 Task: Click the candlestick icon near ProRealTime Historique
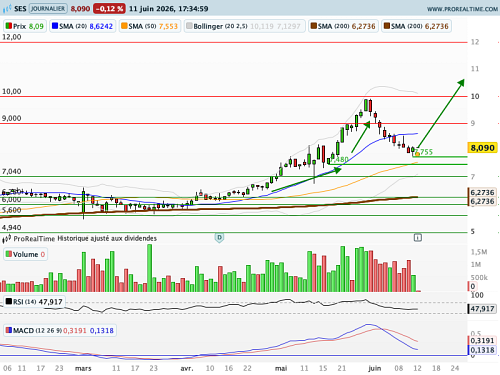click(x=7, y=239)
